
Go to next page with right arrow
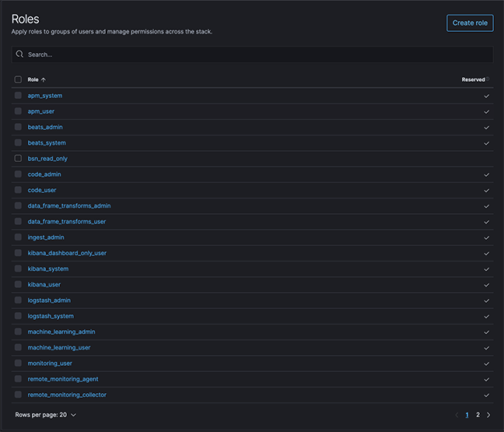[488, 415]
